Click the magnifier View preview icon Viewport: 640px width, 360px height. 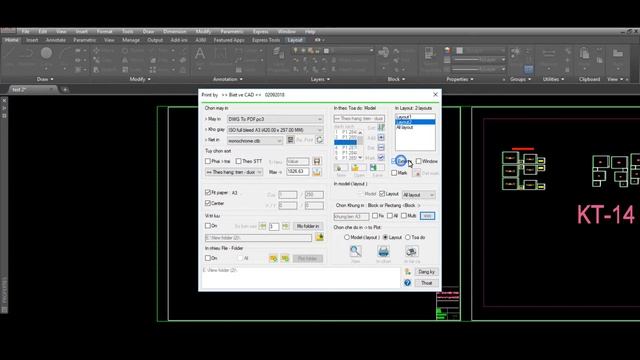click(356, 251)
